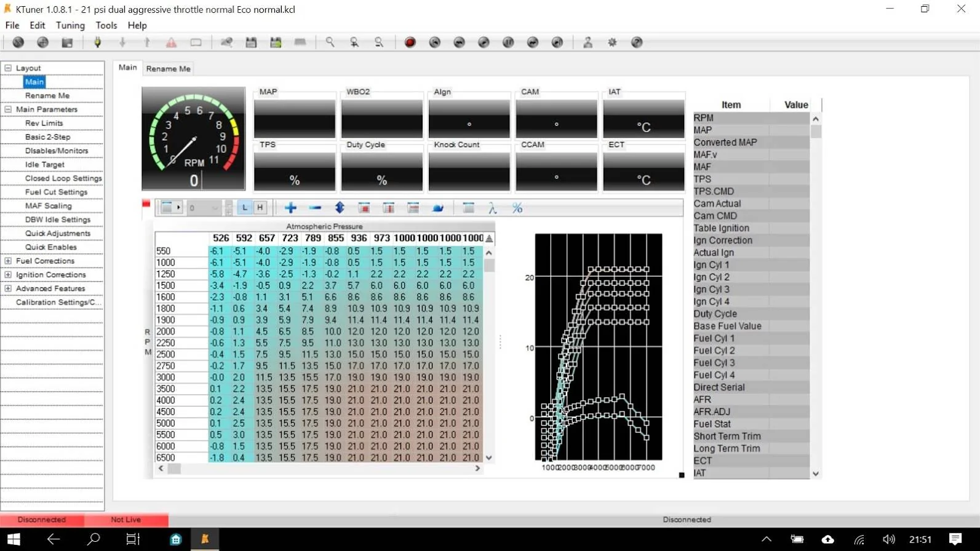This screenshot has width=980, height=551.
Task: Open settings via the gear icon
Action: coord(612,42)
